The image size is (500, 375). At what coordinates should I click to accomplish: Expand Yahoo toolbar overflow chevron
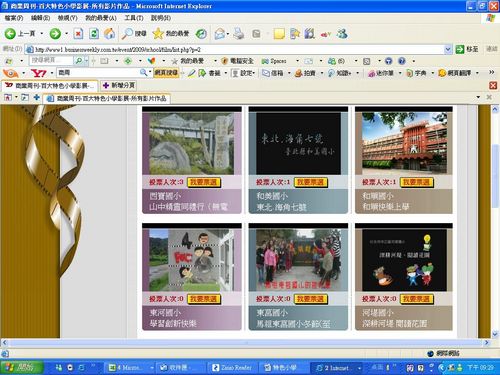coord(491,72)
